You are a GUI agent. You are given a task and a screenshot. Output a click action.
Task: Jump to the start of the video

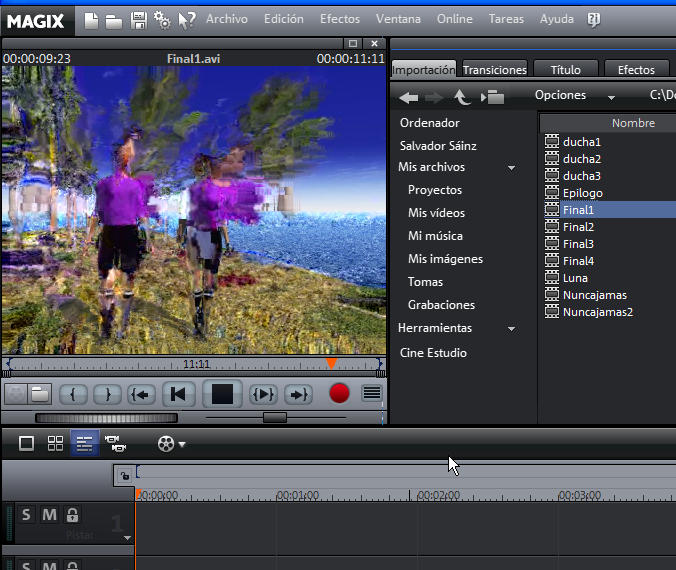pyautogui.click(x=178, y=394)
